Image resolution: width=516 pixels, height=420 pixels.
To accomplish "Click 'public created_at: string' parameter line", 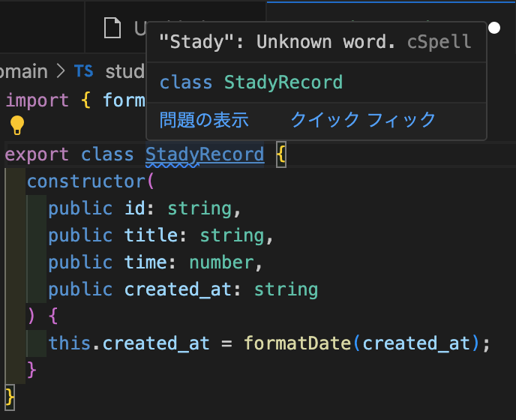I will pos(183,289).
